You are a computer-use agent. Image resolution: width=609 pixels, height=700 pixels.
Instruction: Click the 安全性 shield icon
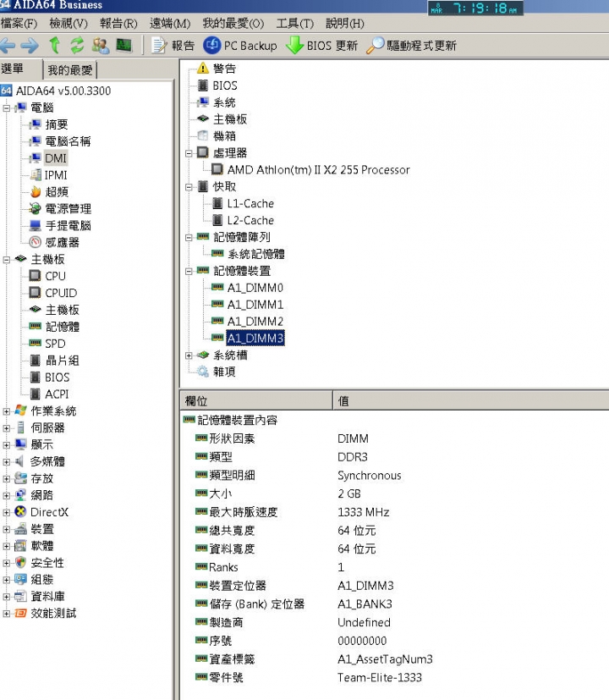(20, 563)
